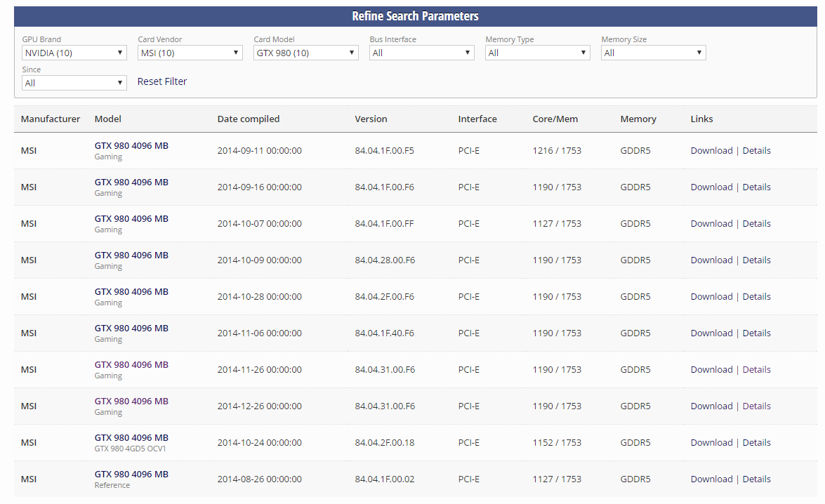Download BIOS version 84.04.1F.00.F6 from 2014-09-16
This screenshot has width=825, height=504.
711,187
